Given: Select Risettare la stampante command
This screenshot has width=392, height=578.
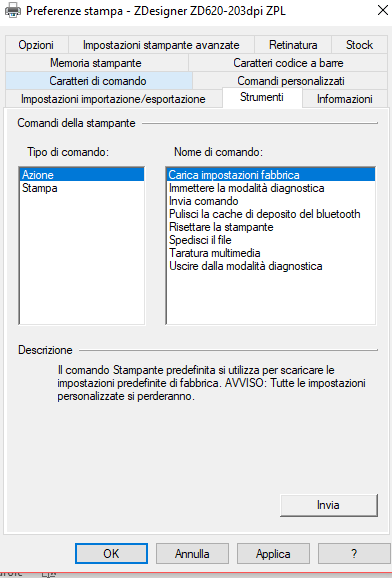Looking at the screenshot, I should [271, 227].
